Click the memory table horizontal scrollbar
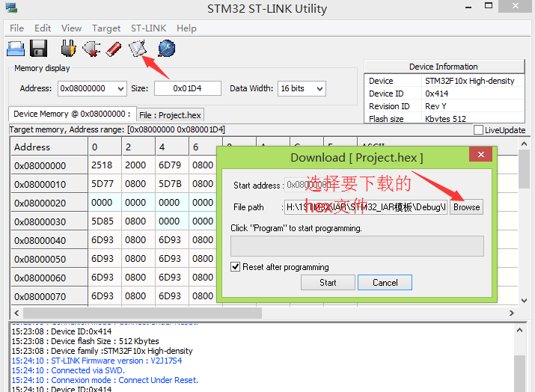The height and width of the screenshot is (392, 535). (x=142, y=313)
